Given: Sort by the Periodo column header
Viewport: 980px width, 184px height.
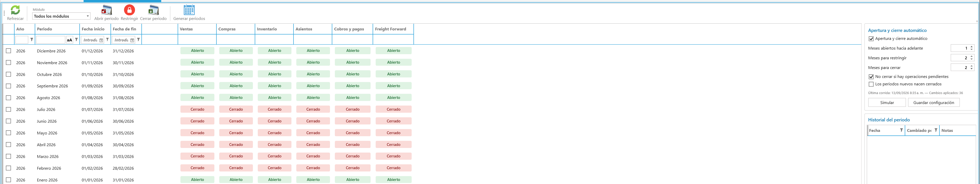Looking at the screenshot, I should [57, 29].
